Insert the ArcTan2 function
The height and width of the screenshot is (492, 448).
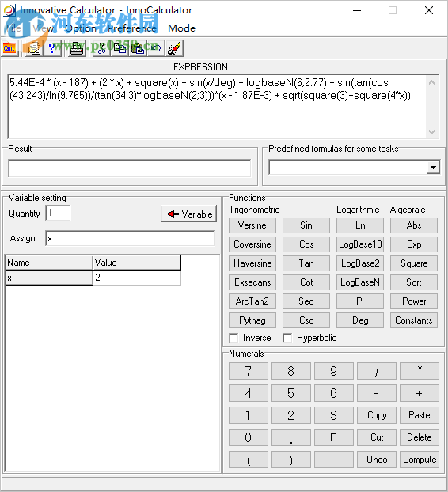(x=252, y=301)
